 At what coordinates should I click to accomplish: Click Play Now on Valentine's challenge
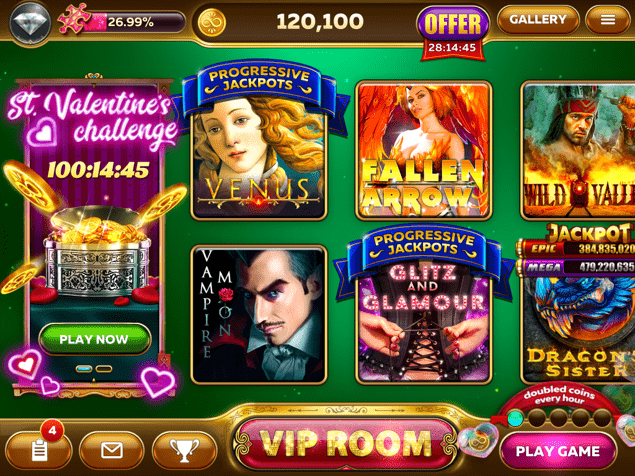[95, 339]
